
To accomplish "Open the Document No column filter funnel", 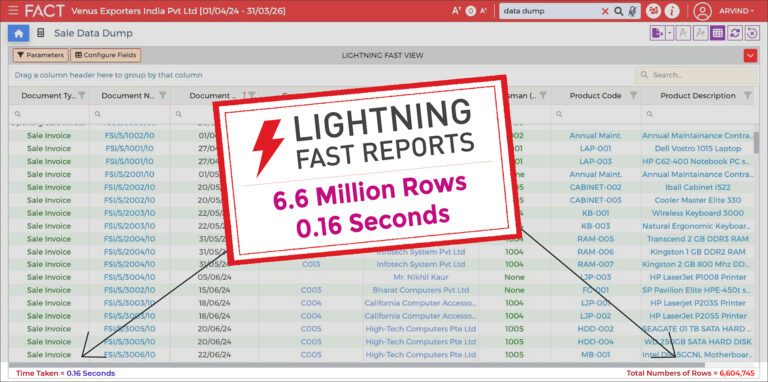I will pyautogui.click(x=163, y=95).
